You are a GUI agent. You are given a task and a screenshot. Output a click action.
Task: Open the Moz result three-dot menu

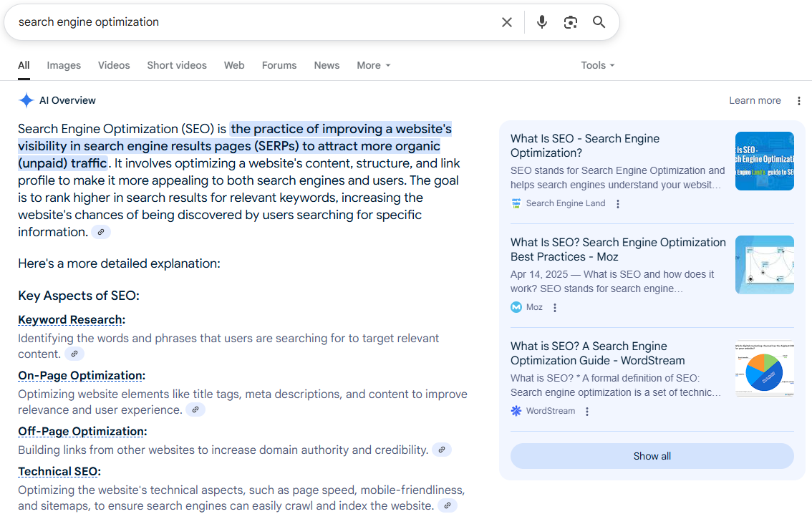[x=555, y=308]
